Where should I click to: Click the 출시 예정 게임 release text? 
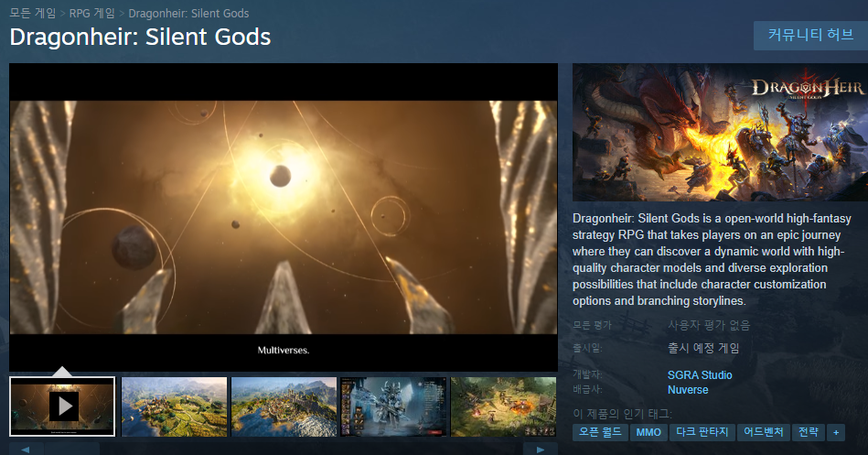point(703,348)
